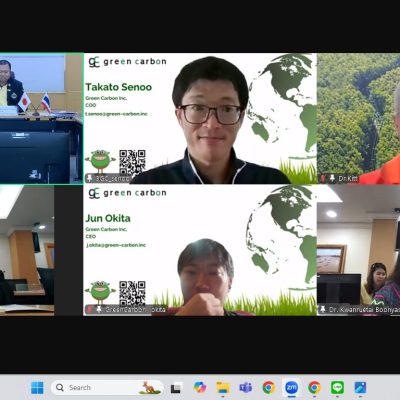Select the video tile showing Japan and Thailand flags
Viewport: 400px width, 400px height.
[41, 118]
